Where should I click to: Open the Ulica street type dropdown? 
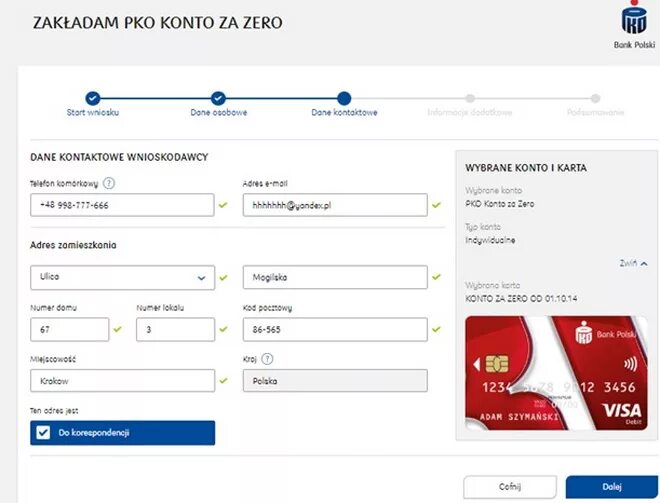click(122, 277)
